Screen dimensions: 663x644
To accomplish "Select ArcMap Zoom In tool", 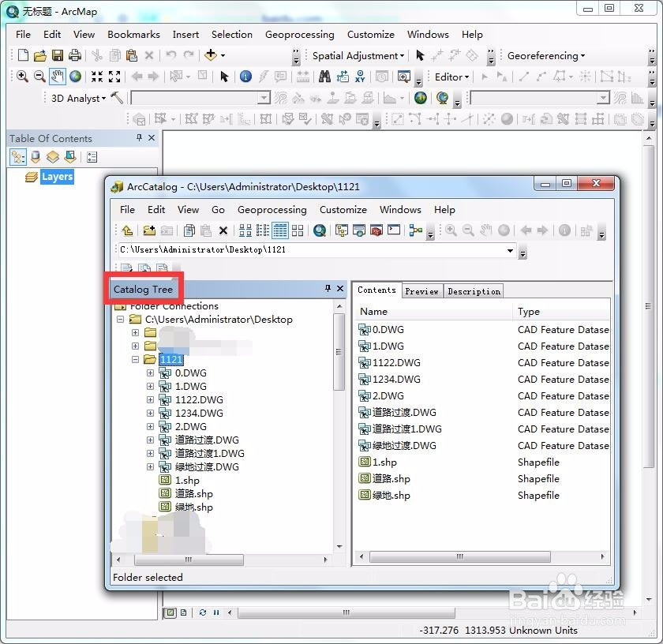I will pyautogui.click(x=22, y=76).
